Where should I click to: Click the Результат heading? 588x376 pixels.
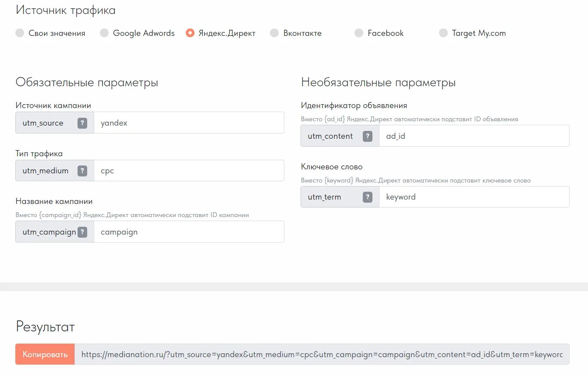click(46, 327)
